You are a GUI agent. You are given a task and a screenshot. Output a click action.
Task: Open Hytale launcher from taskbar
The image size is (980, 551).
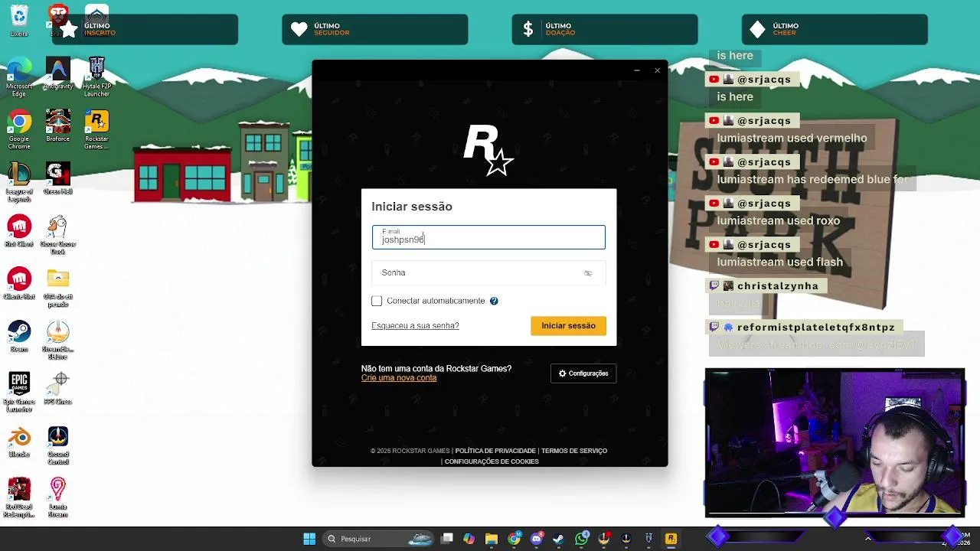[x=648, y=539]
